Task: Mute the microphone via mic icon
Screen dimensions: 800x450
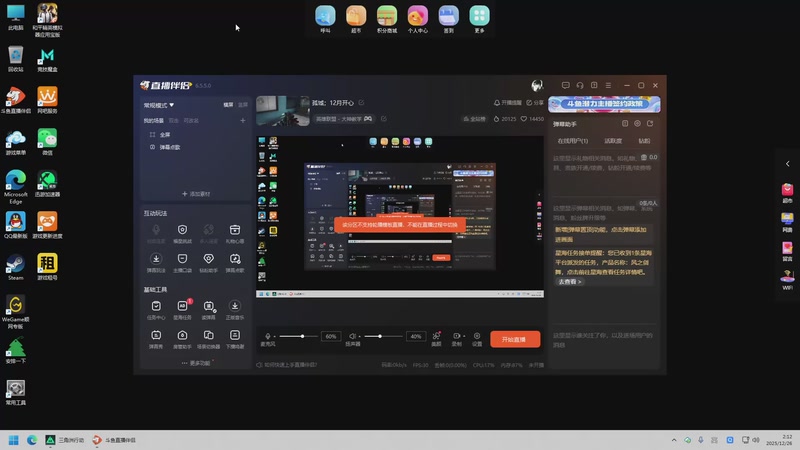Action: (268, 336)
